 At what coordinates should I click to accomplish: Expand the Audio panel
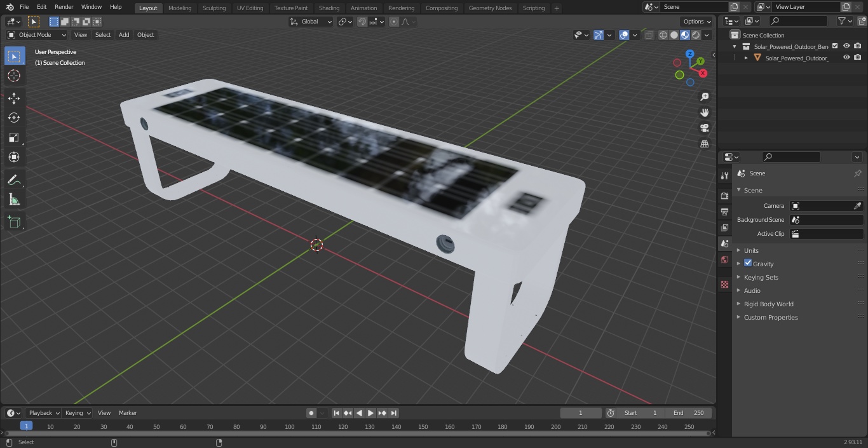(752, 290)
